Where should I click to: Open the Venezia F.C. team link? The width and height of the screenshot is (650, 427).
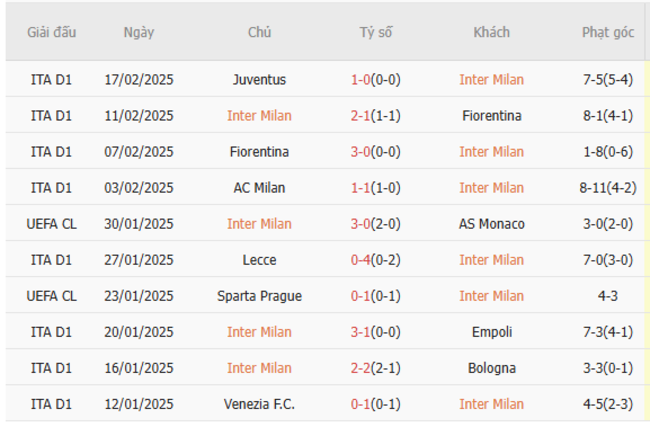259,404
